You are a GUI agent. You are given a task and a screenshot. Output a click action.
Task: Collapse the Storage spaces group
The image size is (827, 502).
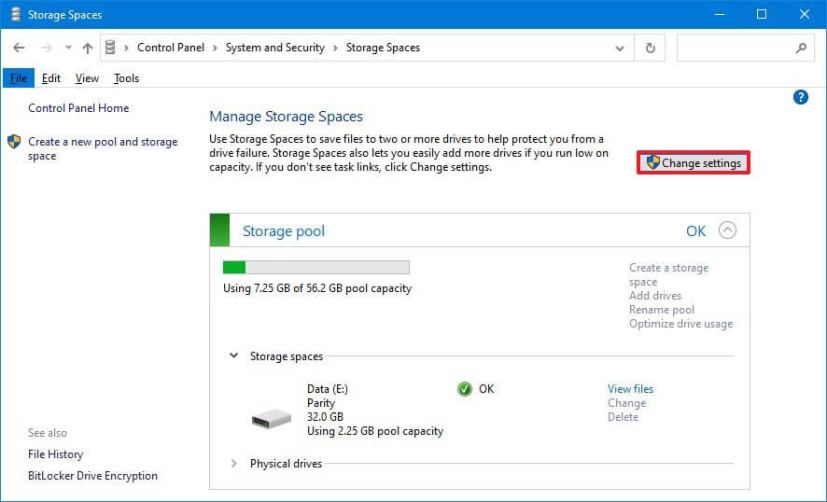point(234,356)
